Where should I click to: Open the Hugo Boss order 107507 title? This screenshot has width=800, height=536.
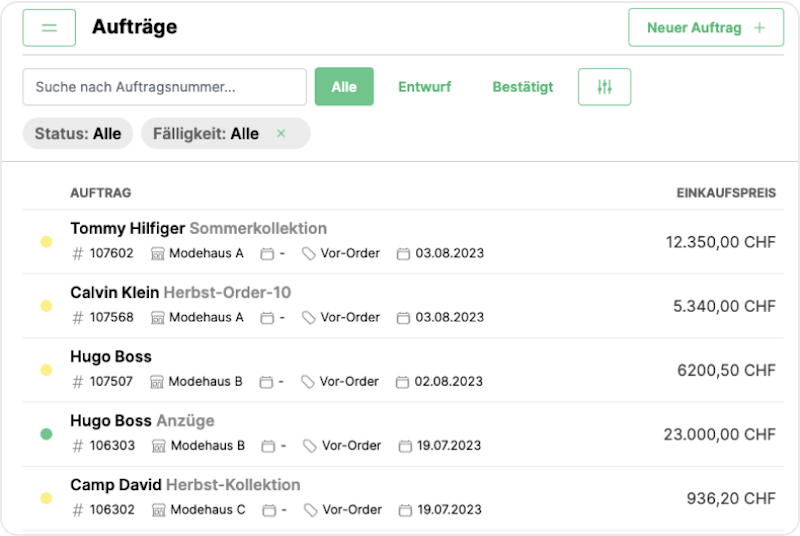point(111,356)
